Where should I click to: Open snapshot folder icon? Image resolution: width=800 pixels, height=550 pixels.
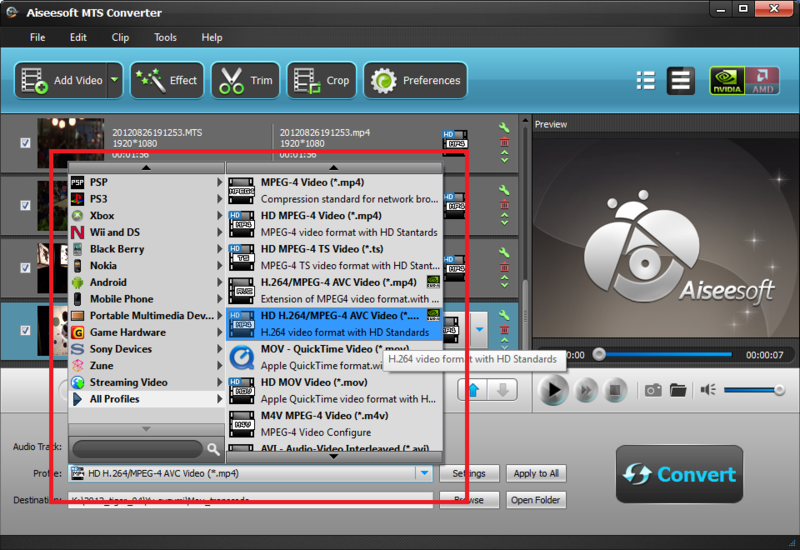tap(678, 391)
